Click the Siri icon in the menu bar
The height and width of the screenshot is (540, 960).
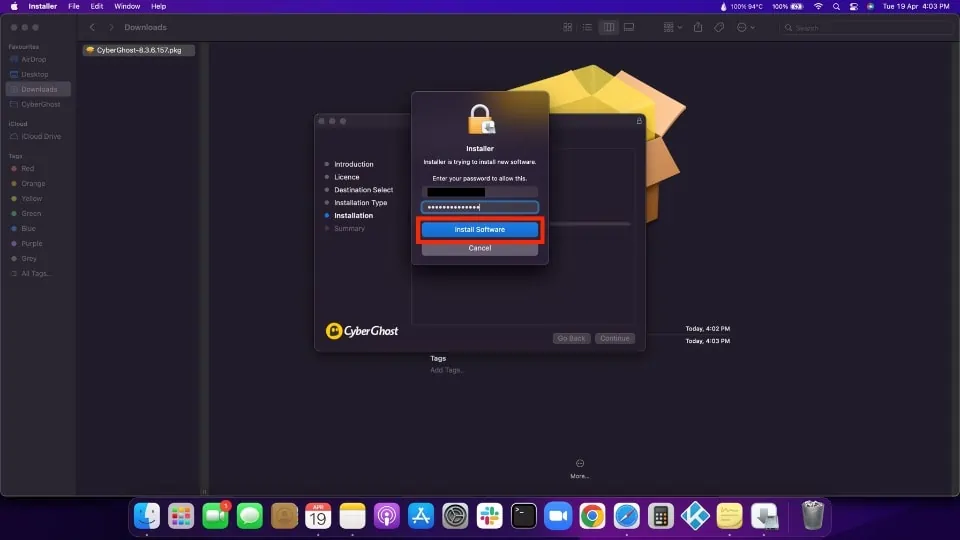coord(870,6)
